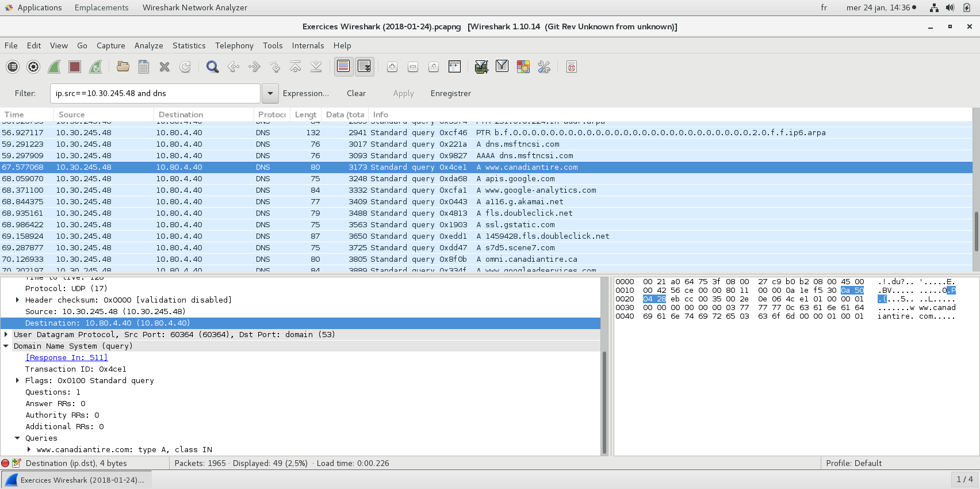This screenshot has height=489, width=980.
Task: Reset text size to normal
Action: point(434,67)
